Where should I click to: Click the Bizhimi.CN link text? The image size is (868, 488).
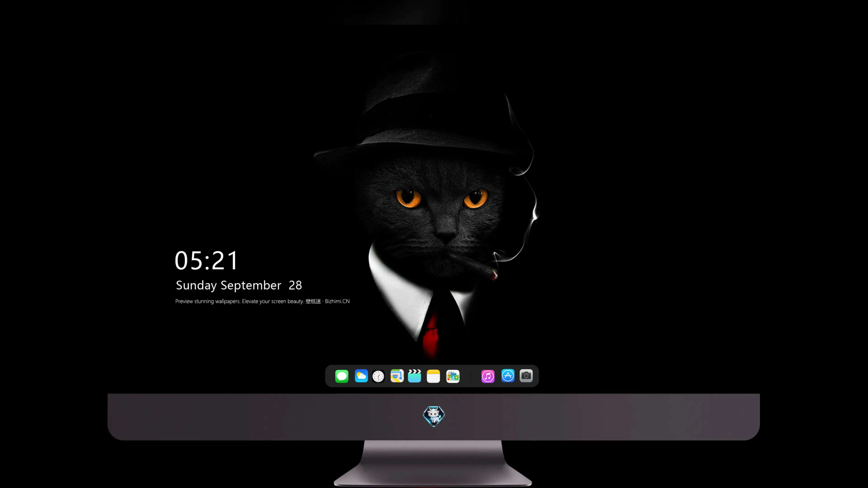click(337, 301)
